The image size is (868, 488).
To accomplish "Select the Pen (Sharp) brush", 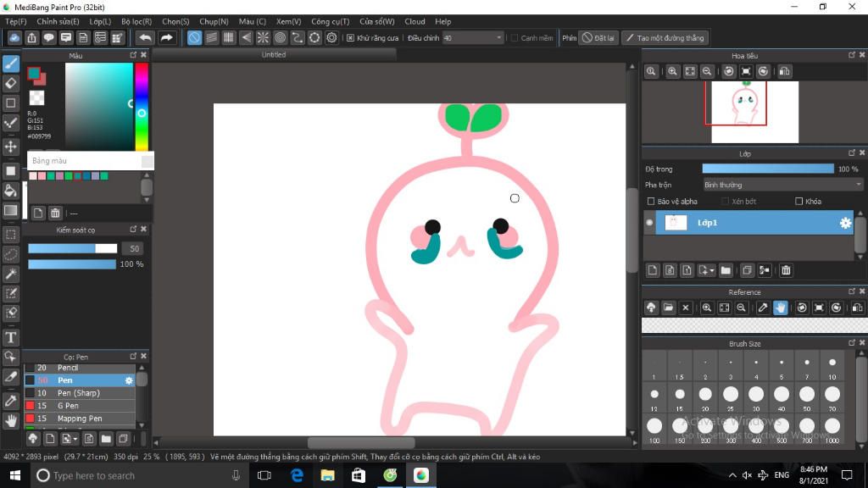I will tap(80, 393).
